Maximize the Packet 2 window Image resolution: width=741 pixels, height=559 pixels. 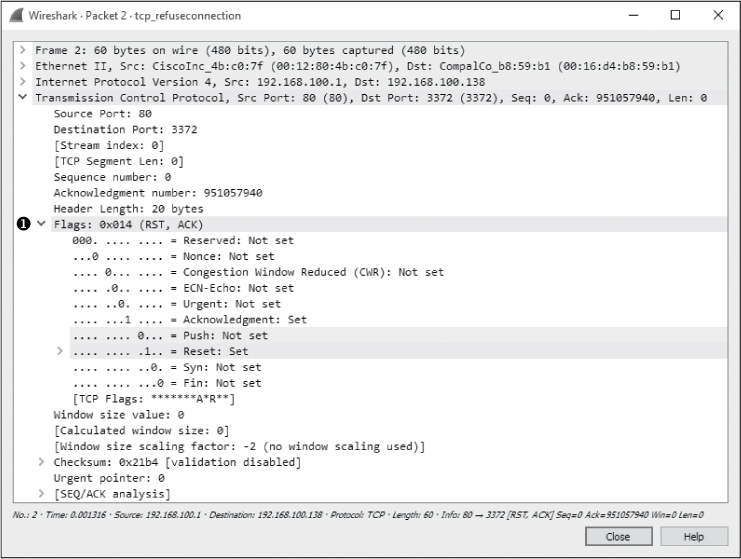676,15
